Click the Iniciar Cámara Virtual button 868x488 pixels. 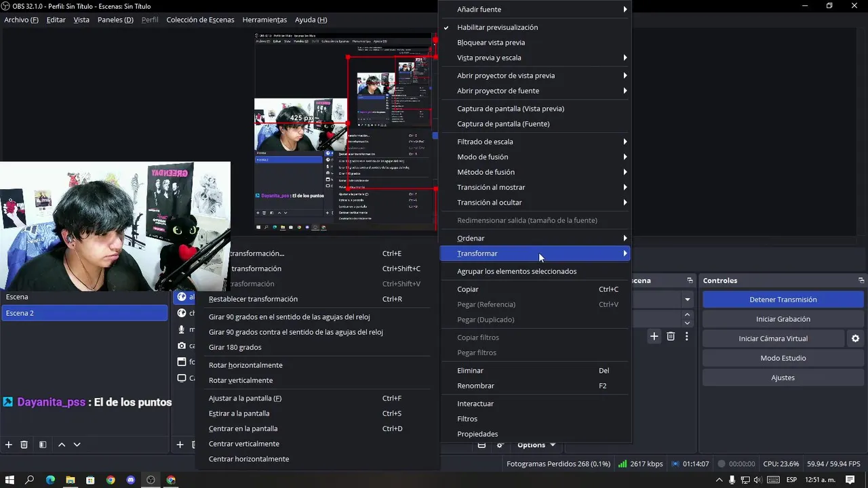click(x=773, y=338)
